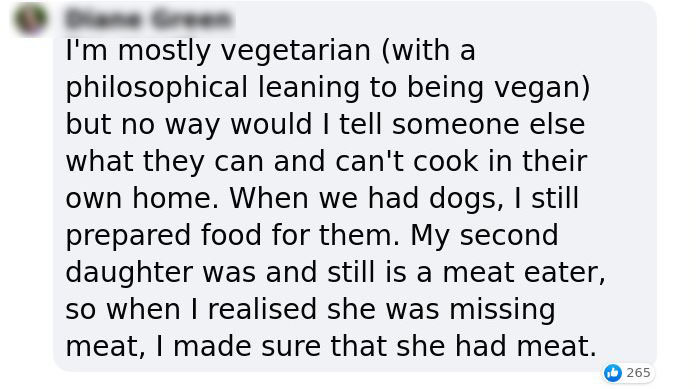Click the word "second" in the comment
Image resolution: width=696 pixels, height=389 pixels.
509,235
